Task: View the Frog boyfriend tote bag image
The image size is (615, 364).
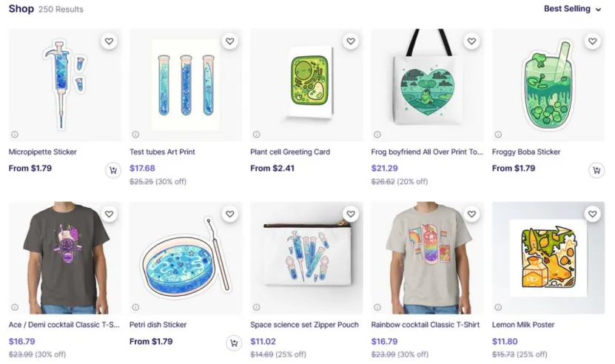Action: click(x=428, y=85)
